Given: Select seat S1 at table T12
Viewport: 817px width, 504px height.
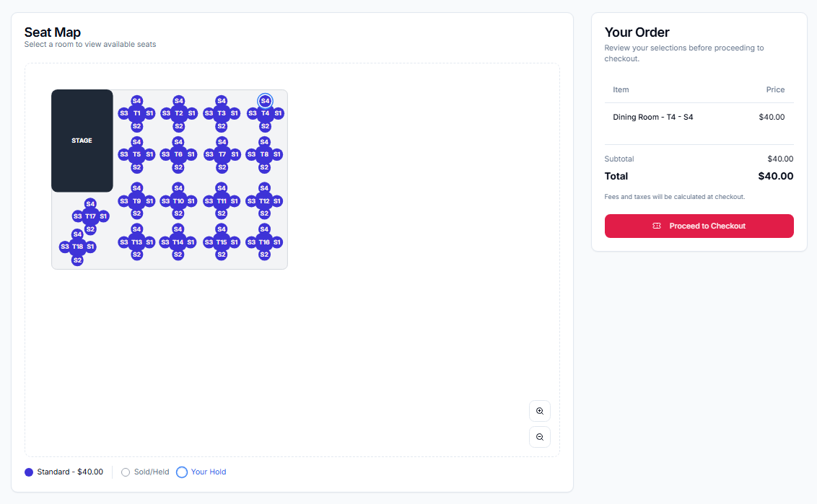Looking at the screenshot, I should coord(277,200).
